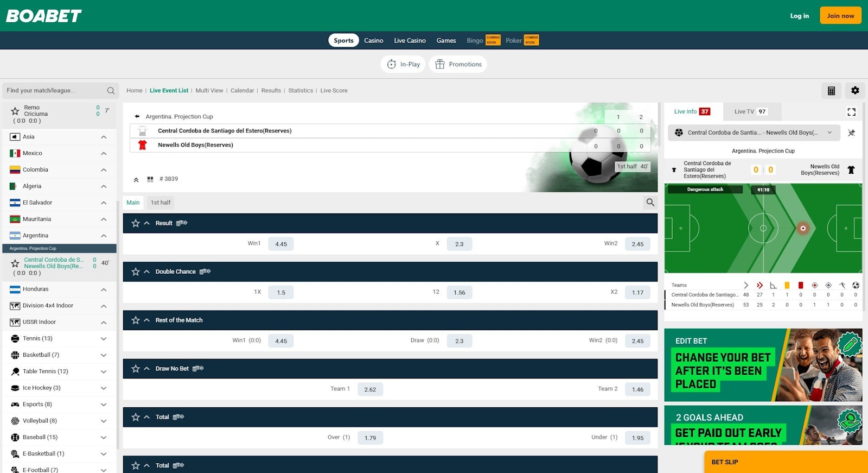Image resolution: width=868 pixels, height=473 pixels.
Task: Search markets with magnifier above Result
Action: tap(650, 203)
